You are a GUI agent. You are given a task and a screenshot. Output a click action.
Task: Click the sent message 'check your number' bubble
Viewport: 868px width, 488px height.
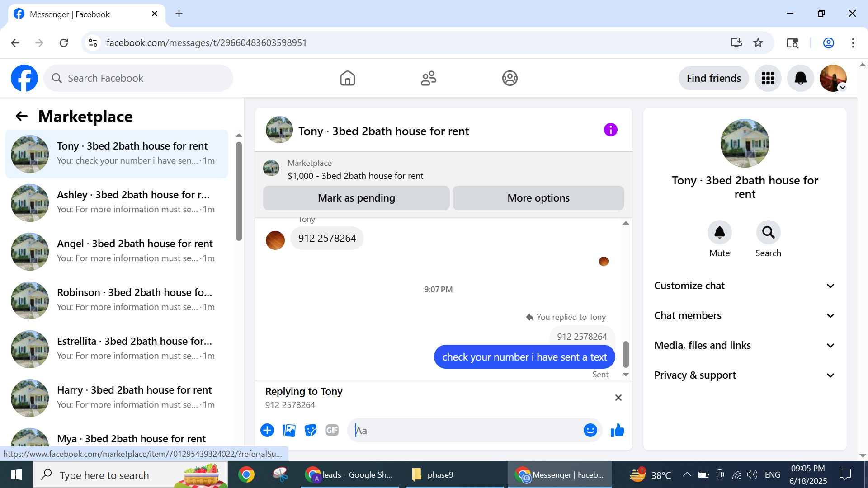(x=524, y=357)
